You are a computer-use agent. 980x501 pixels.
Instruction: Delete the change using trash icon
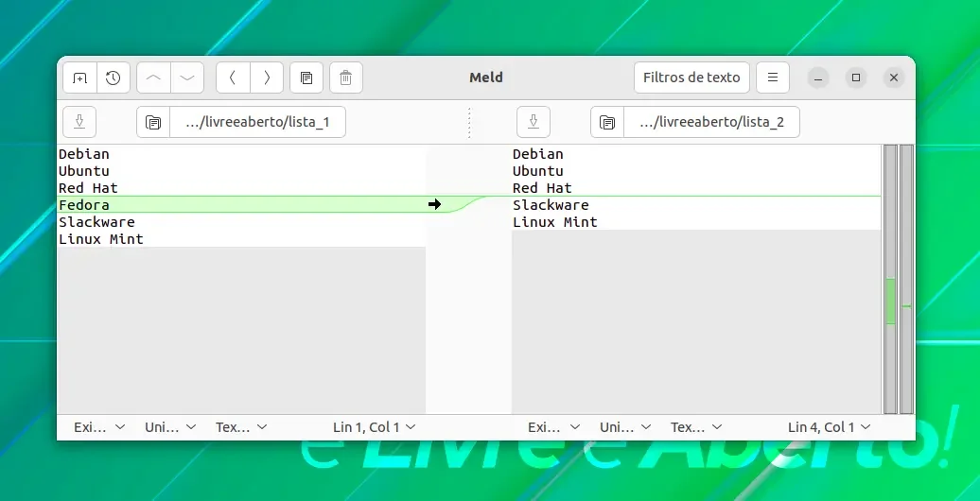345,78
